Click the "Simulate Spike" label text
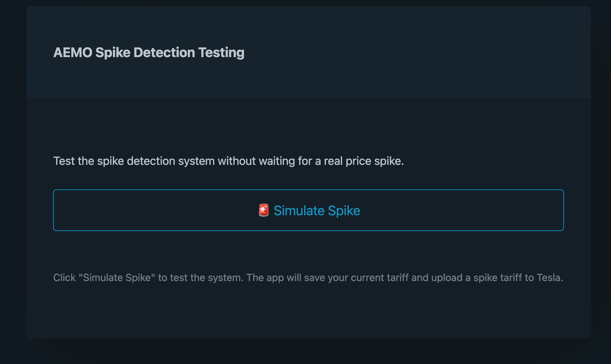 tap(317, 211)
